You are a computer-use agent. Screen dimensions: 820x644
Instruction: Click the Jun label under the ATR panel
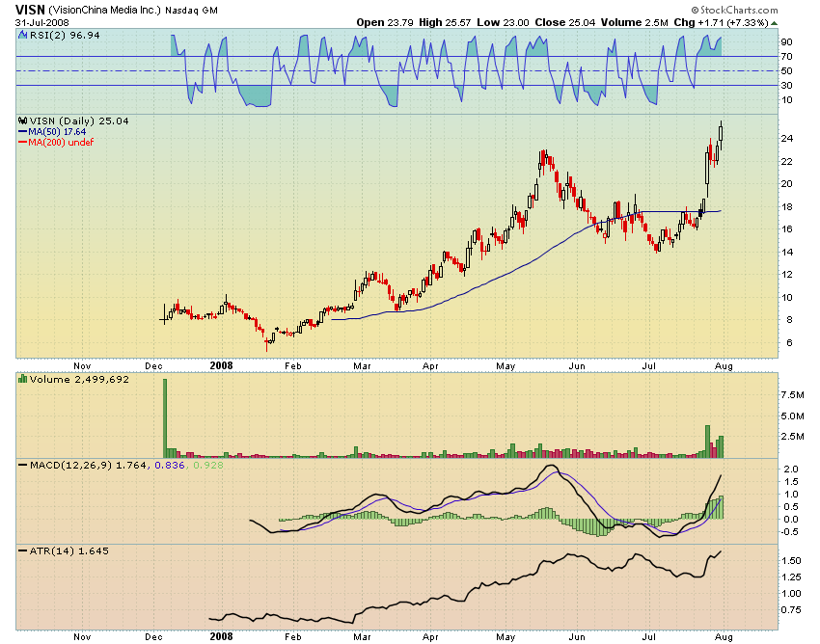point(577,636)
